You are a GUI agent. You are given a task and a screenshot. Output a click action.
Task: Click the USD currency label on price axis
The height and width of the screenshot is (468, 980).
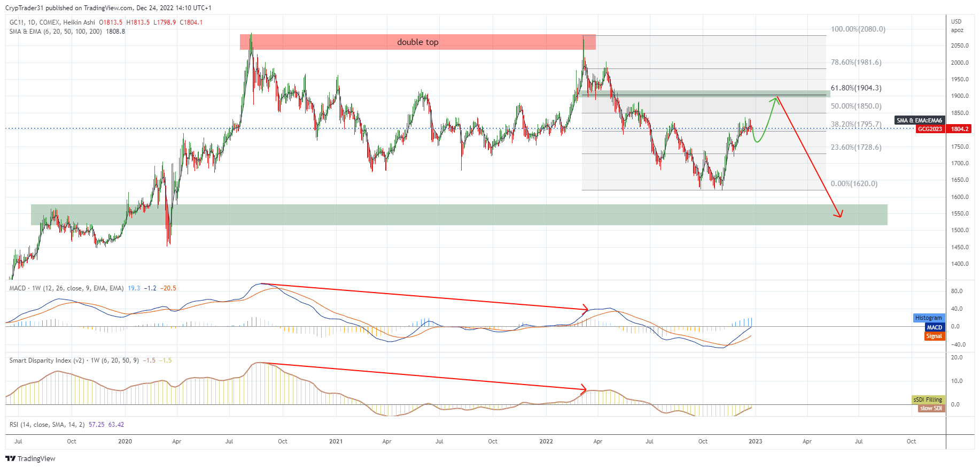956,21
